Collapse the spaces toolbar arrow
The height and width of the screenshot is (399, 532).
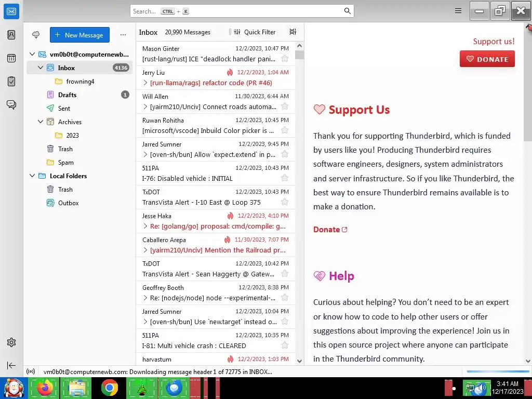(x=11, y=365)
